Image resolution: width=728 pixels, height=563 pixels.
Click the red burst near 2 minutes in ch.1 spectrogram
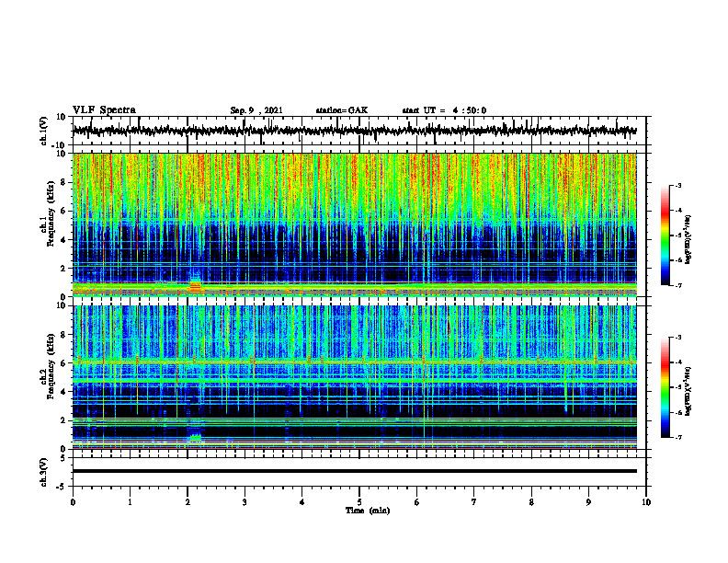(x=196, y=285)
